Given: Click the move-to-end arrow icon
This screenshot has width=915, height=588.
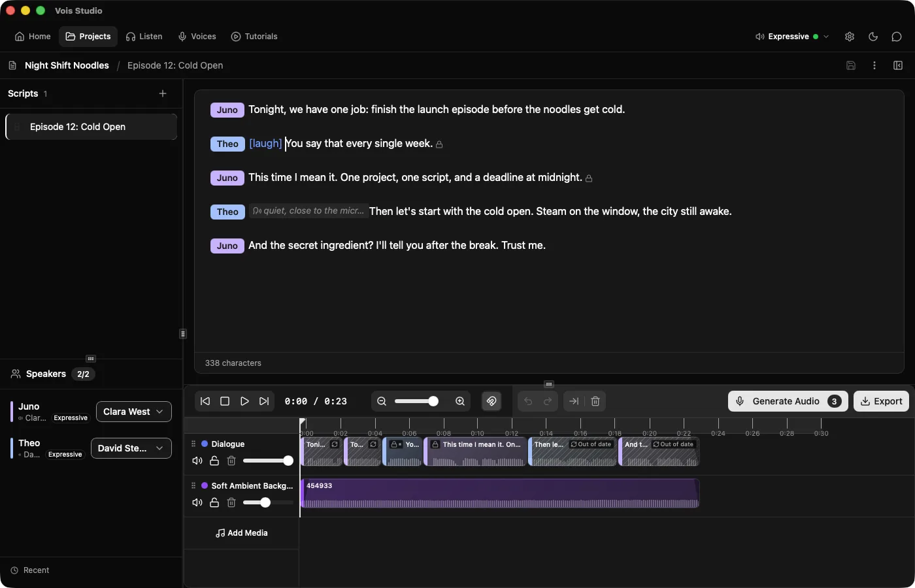Looking at the screenshot, I should (574, 401).
